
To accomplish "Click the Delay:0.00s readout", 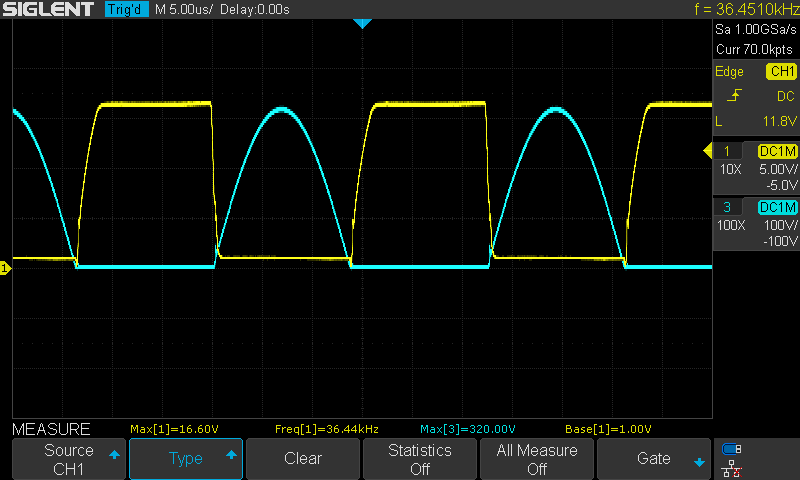I will pos(255,9).
